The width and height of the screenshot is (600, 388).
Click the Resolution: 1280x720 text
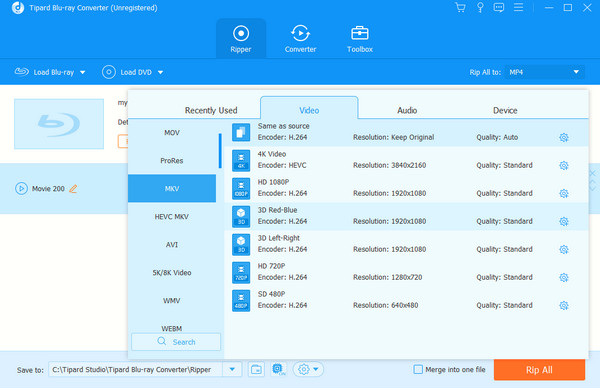coord(388,277)
